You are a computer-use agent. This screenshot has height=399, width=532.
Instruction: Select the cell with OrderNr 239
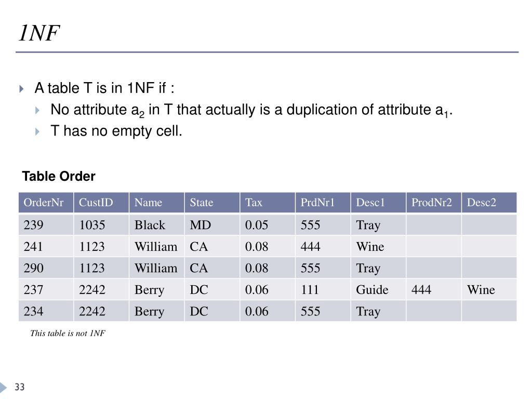pos(46,224)
